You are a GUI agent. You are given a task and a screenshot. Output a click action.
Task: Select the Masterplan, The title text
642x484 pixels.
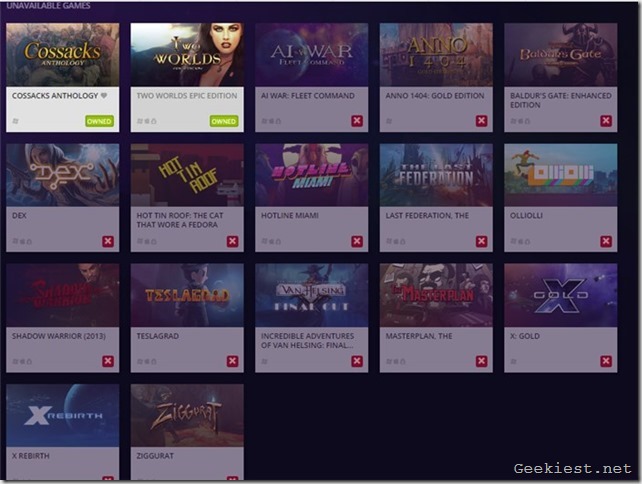[419, 336]
